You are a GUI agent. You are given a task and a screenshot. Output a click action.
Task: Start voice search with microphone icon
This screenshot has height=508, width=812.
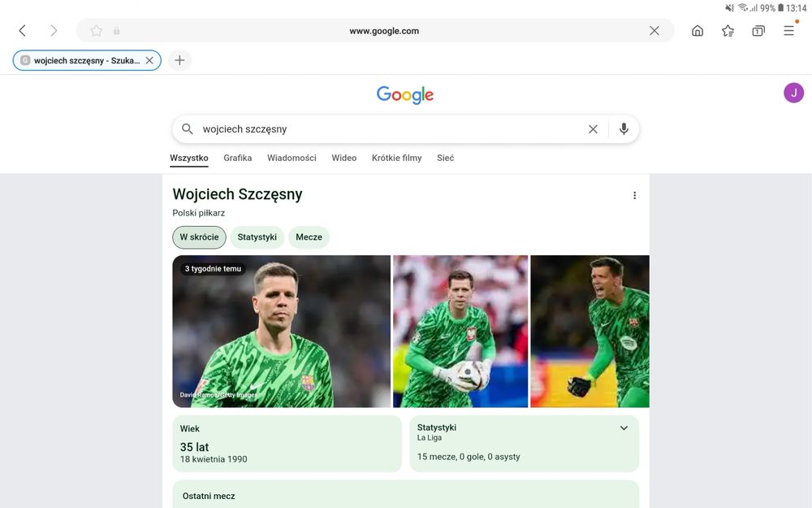pyautogui.click(x=624, y=128)
